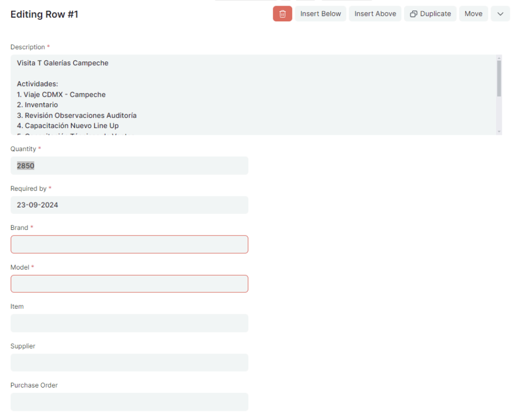Click the red trash delete row icon
The image size is (518, 420).
(282, 14)
